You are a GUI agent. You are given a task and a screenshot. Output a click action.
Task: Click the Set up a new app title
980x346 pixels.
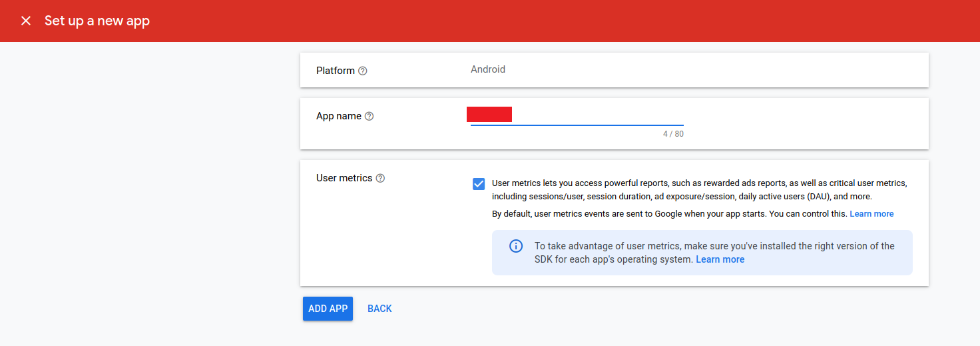[x=97, y=21]
